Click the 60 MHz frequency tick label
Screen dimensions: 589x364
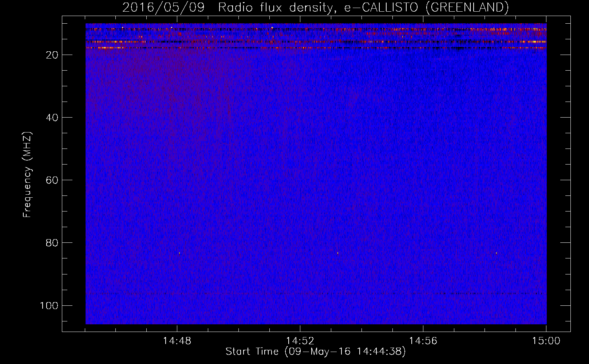[x=52, y=180]
